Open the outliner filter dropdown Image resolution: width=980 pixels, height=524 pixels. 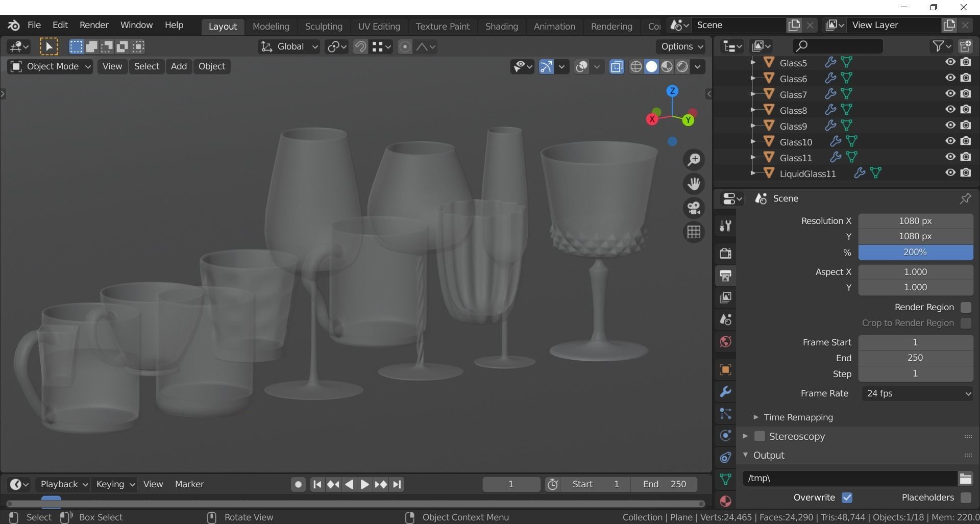(x=942, y=46)
